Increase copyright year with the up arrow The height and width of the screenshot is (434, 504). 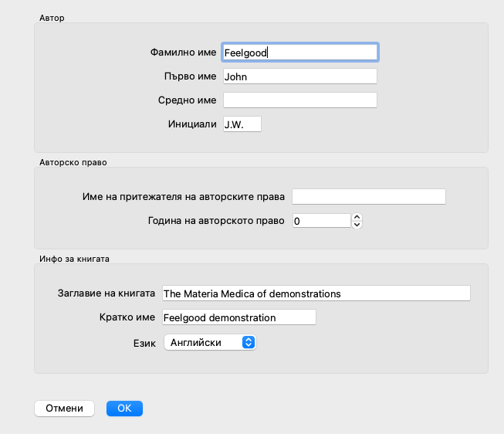pos(357,217)
